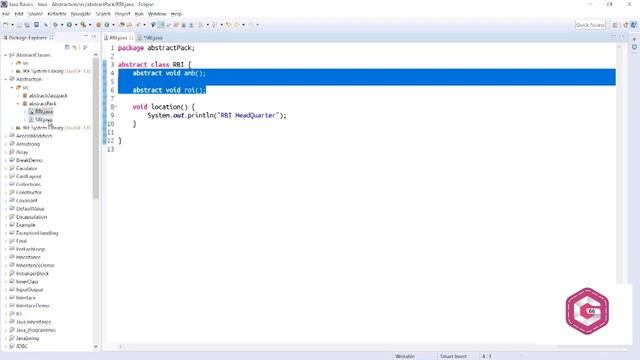The image size is (640, 360).
Task: Expand the Interface project node
Action: point(6,298)
